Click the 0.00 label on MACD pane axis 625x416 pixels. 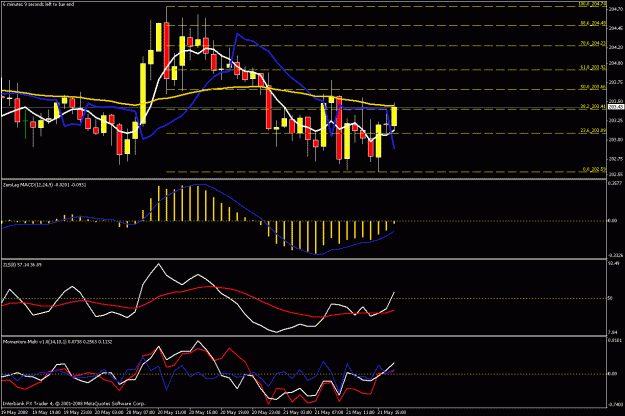click(612, 220)
